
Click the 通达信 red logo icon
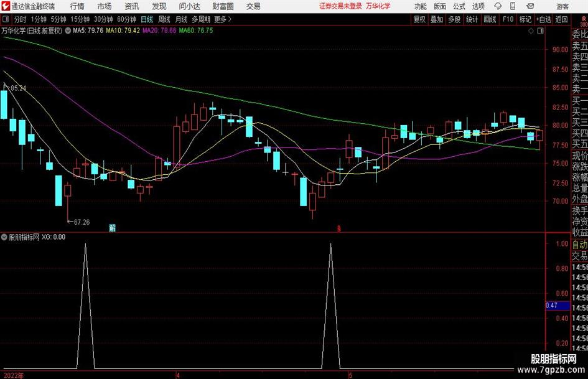(6, 6)
